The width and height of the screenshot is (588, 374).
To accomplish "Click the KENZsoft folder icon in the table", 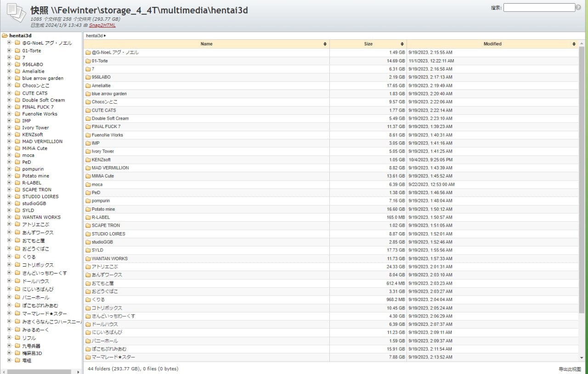I will click(88, 160).
